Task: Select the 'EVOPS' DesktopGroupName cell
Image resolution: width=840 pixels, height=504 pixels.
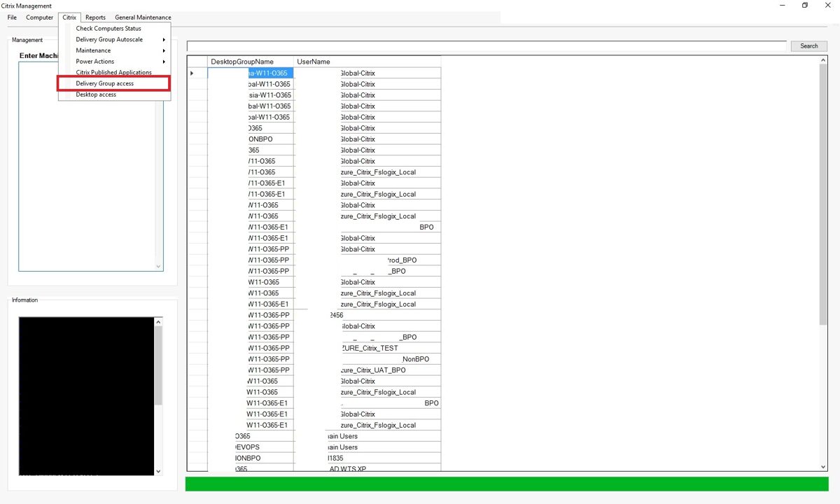Action: [x=251, y=447]
